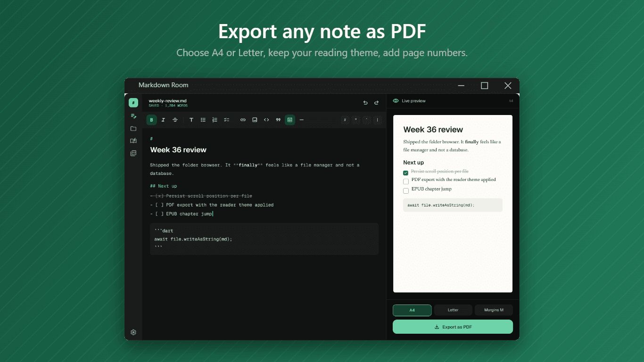Viewport: 644px width, 362px height.
Task: Insert a code block with the angle-brackets icon
Action: [x=266, y=120]
